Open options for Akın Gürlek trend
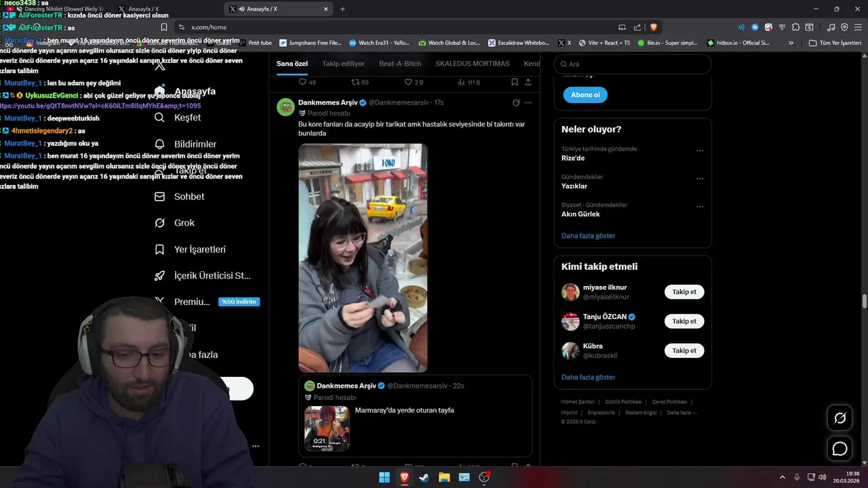This screenshot has height=488, width=868. point(700,207)
